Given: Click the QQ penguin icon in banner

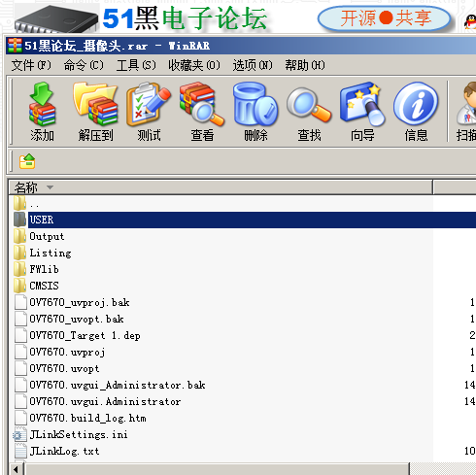Looking at the screenshot, I should (470, 21).
